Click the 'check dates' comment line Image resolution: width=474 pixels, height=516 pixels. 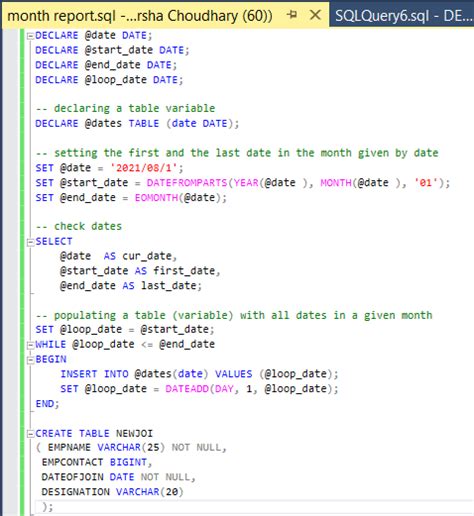(x=79, y=226)
